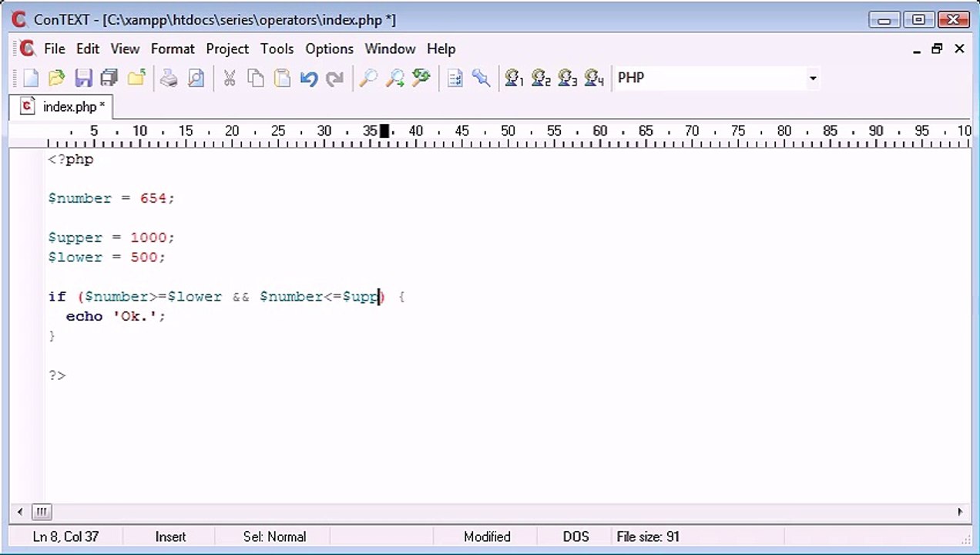
Task: Open the Format menu
Action: pos(173,49)
